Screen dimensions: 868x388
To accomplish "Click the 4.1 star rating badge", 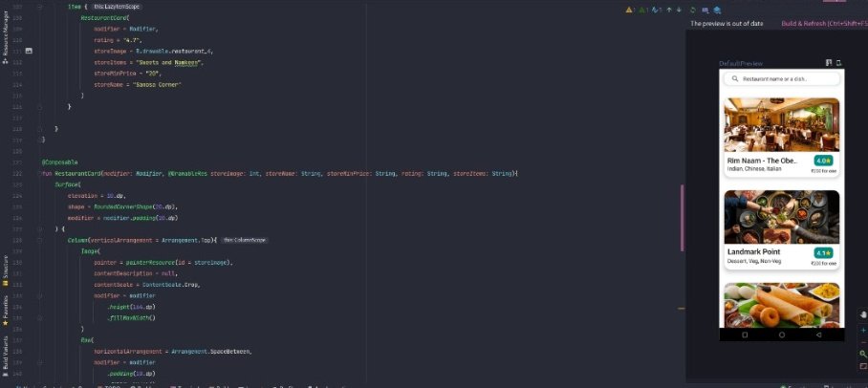I will coord(823,253).
